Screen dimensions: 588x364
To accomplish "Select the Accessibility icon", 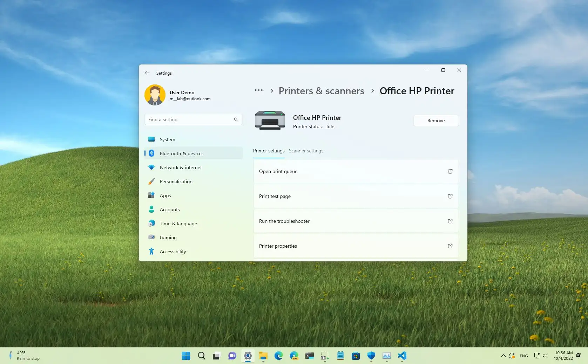I will point(151,251).
